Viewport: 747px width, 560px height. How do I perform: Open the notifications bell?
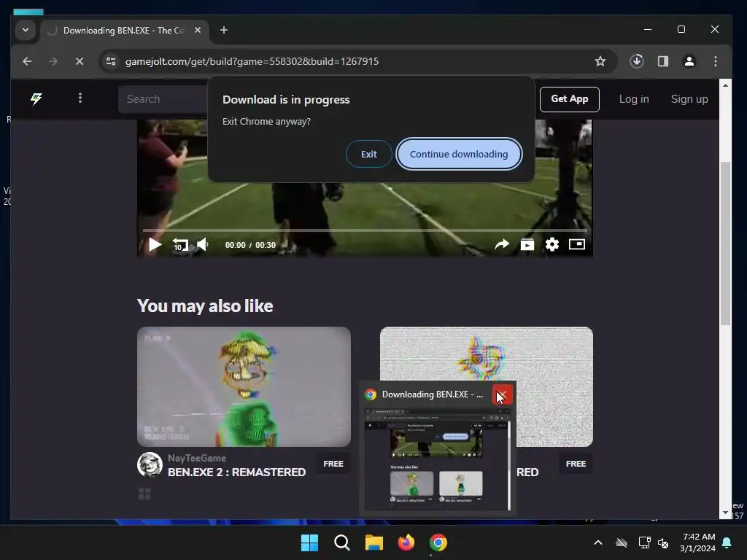[x=727, y=542]
